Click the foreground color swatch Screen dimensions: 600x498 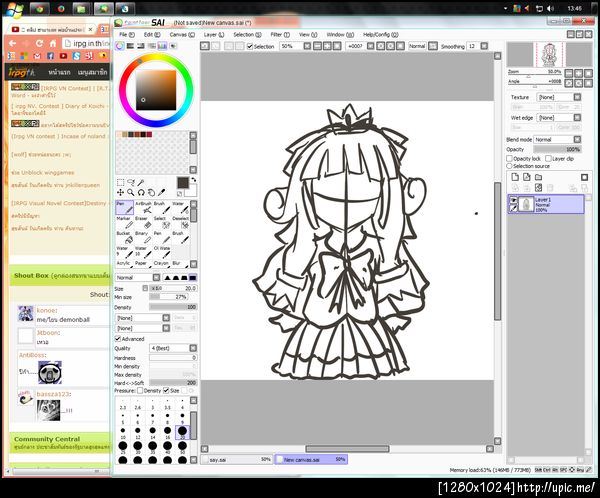coord(183,183)
